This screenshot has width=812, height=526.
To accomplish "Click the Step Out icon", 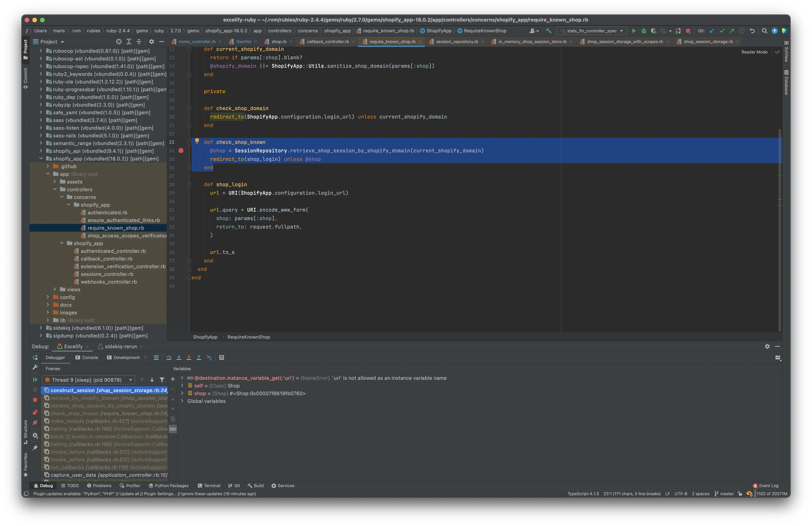I will [x=199, y=357].
